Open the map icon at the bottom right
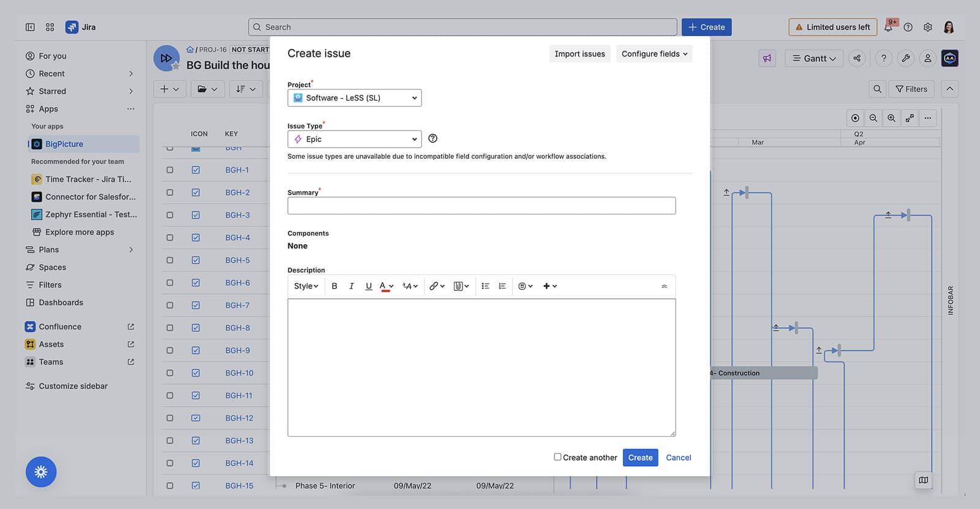The width and height of the screenshot is (980, 509). [924, 480]
